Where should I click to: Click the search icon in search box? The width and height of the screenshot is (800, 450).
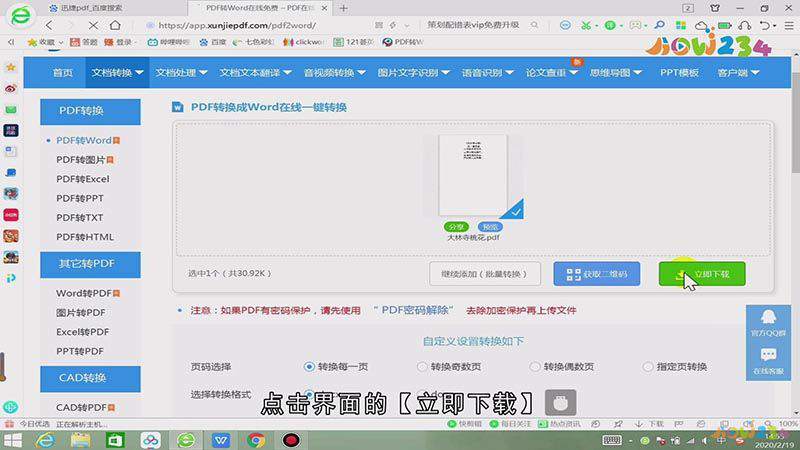pos(534,25)
